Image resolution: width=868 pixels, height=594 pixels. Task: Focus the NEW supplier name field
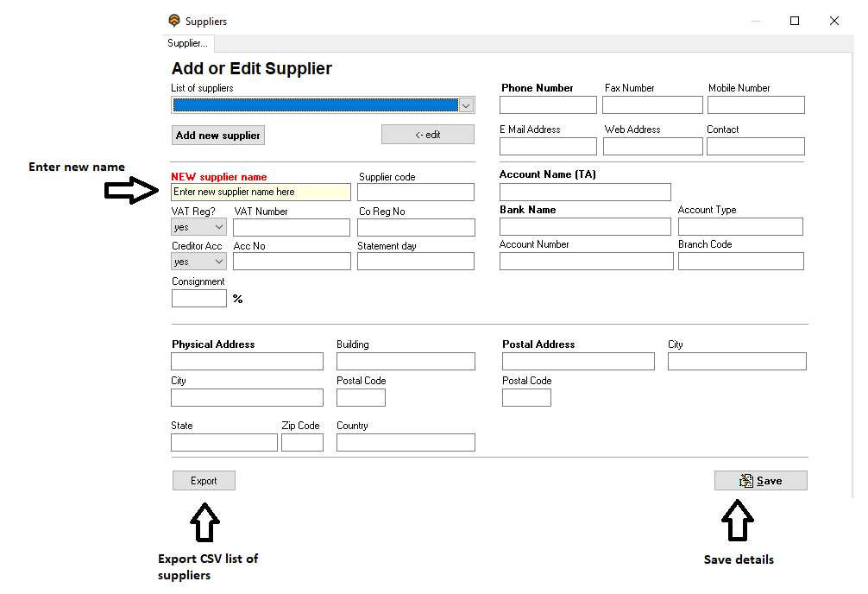point(261,193)
